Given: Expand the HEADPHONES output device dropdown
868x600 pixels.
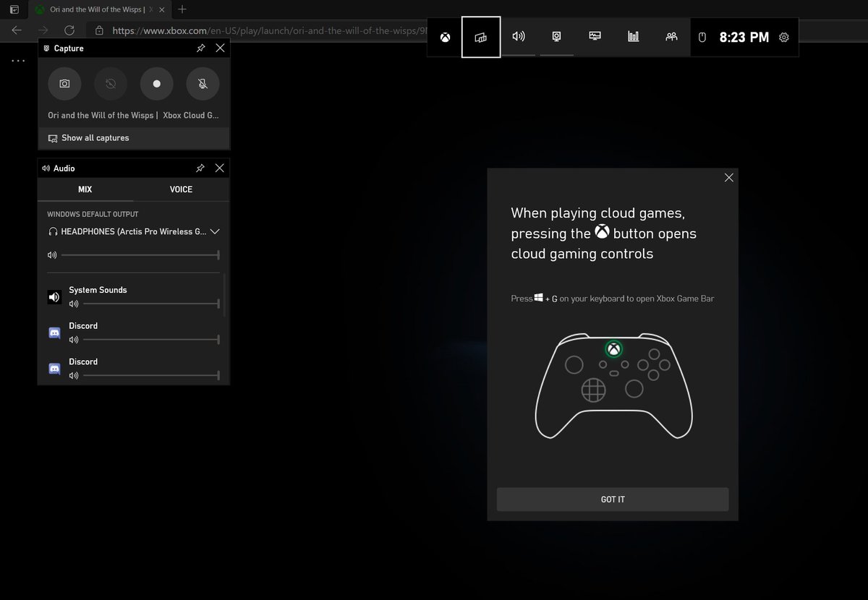Looking at the screenshot, I should [x=213, y=232].
